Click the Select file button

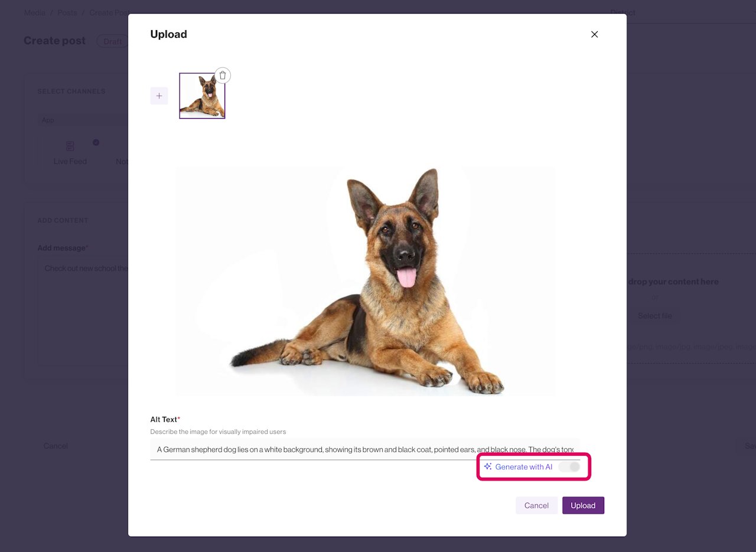pos(654,316)
